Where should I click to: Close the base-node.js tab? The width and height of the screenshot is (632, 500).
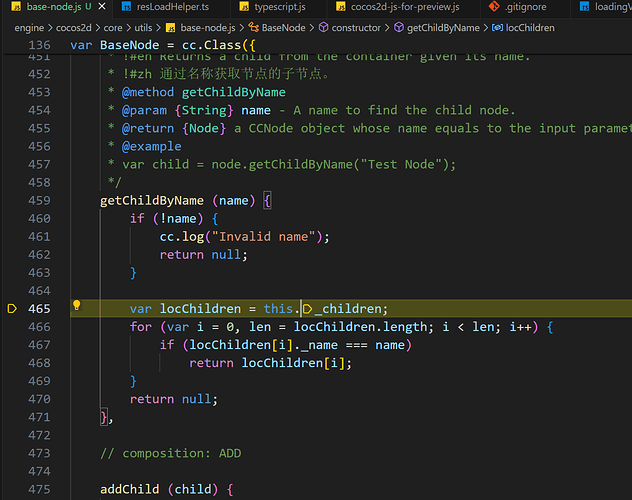point(102,7)
